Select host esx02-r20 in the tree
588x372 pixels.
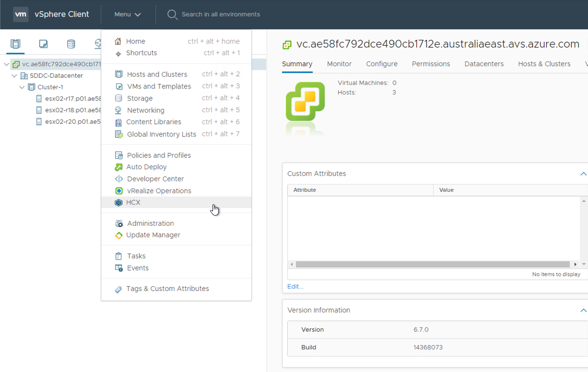point(73,121)
